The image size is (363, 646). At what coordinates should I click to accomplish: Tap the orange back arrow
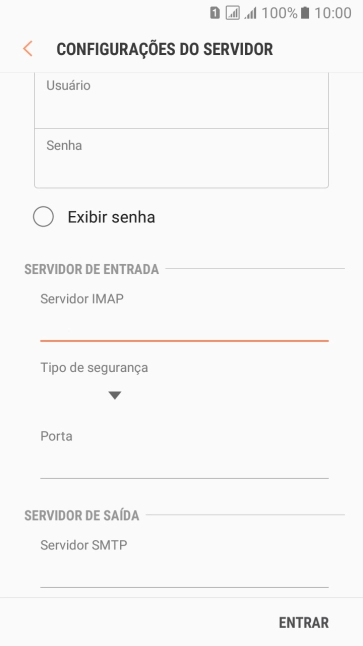coord(28,49)
